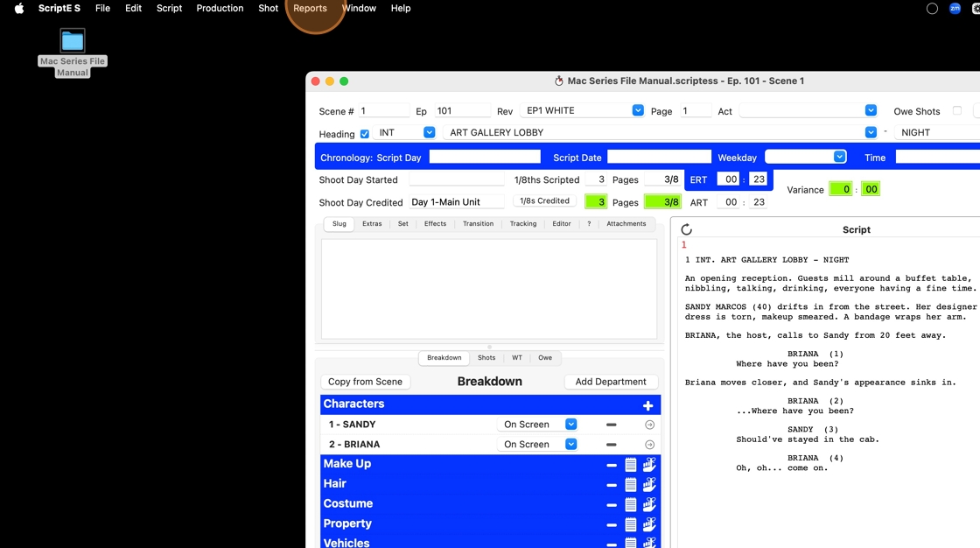Open the notepad icon in Make Up row
This screenshot has height=548, width=980.
[x=630, y=465]
